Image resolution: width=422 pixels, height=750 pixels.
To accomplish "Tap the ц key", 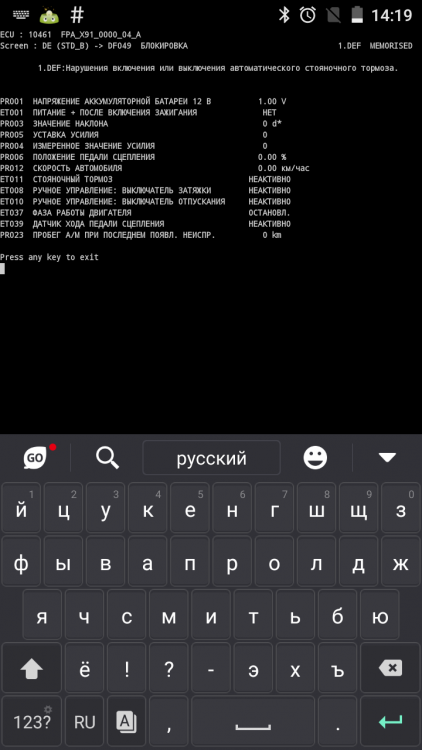I will (63, 508).
